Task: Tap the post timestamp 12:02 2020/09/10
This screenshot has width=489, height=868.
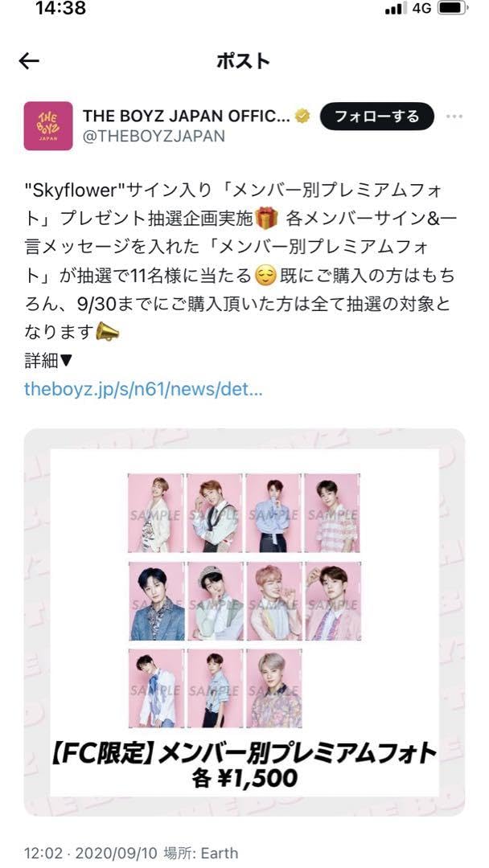Action: click(92, 853)
